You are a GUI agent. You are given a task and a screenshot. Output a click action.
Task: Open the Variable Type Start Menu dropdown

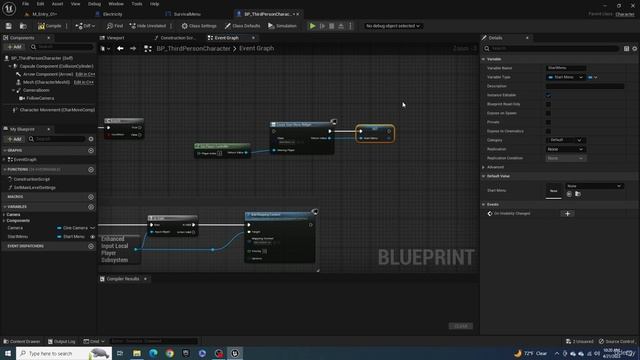point(565,77)
